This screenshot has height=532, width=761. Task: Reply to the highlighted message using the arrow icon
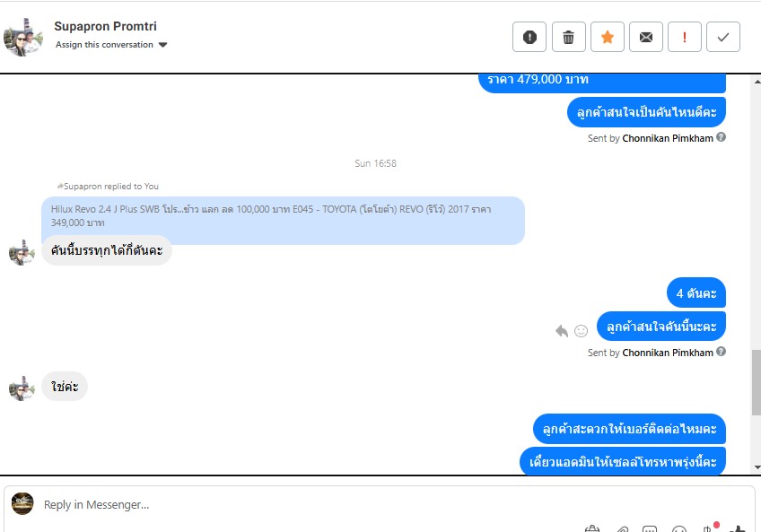pyautogui.click(x=562, y=331)
